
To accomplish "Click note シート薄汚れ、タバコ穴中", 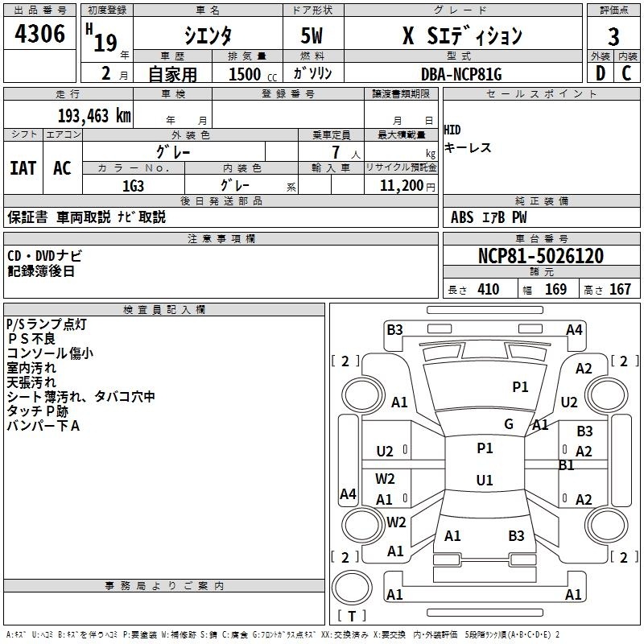I will 81,396.
